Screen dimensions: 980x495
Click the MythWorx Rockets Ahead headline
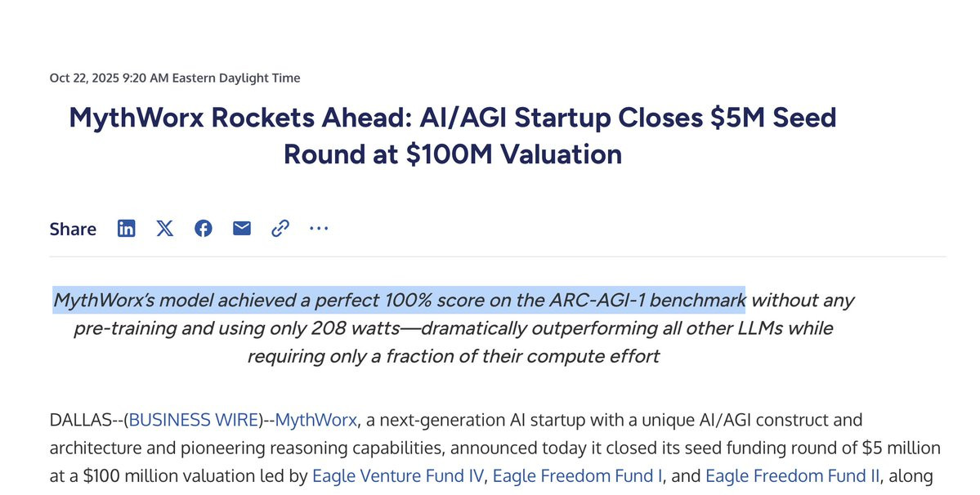pos(453,136)
